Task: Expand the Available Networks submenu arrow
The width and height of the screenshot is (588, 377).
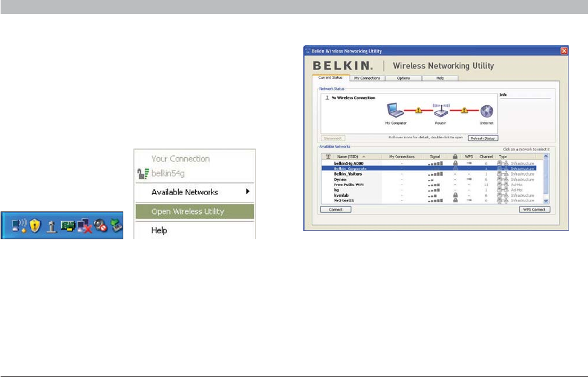Action: (248, 192)
